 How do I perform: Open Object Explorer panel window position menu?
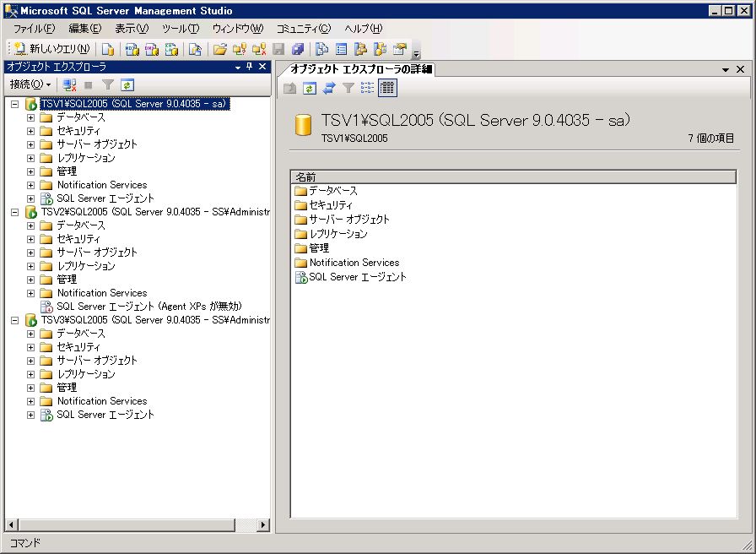[x=238, y=67]
